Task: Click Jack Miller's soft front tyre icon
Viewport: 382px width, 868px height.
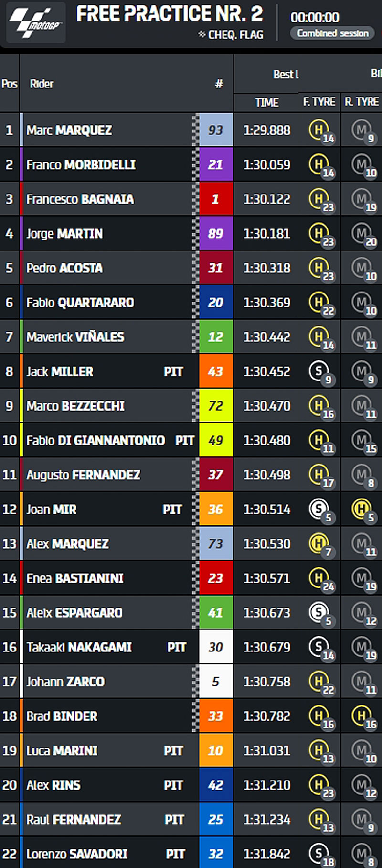Action: 318,370
